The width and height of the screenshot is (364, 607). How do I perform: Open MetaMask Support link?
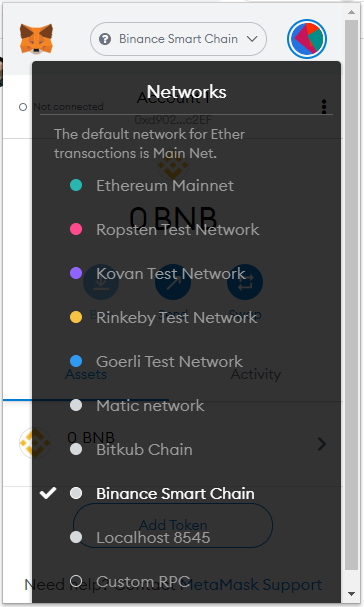[251, 585]
